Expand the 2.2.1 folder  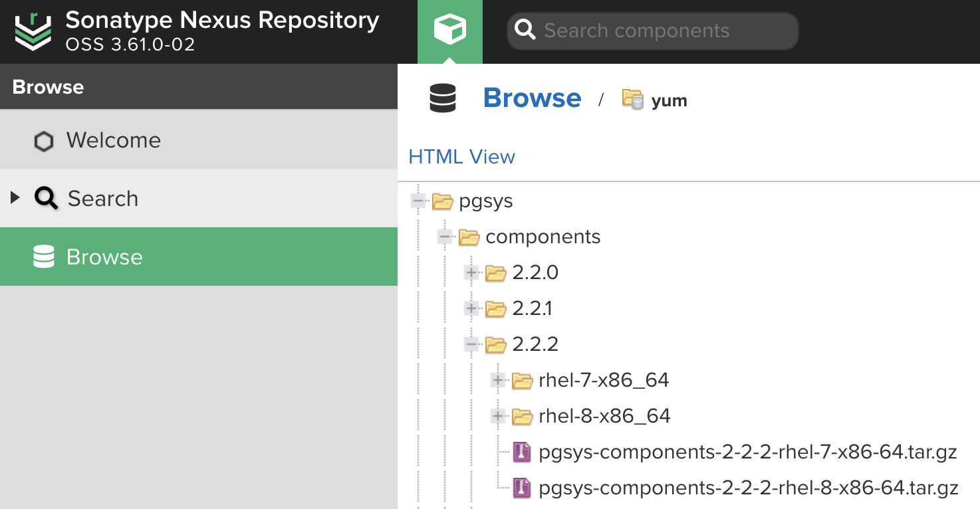tap(471, 308)
